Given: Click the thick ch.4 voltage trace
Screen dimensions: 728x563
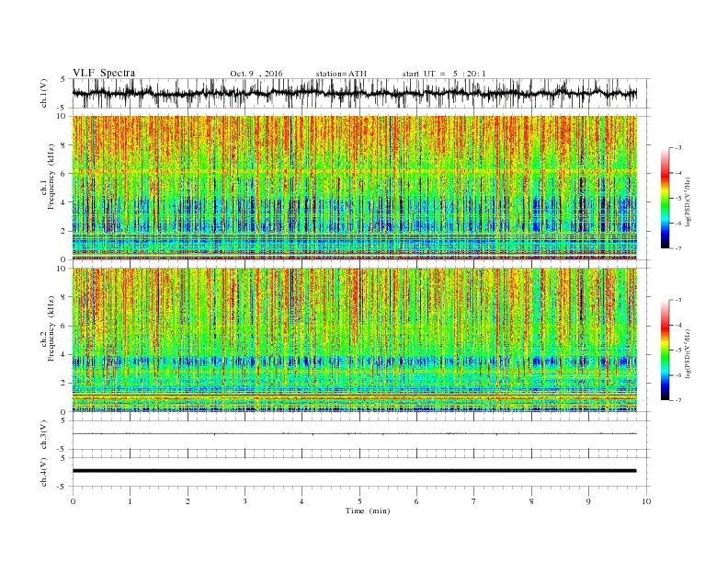Looking at the screenshot, I should [354, 471].
